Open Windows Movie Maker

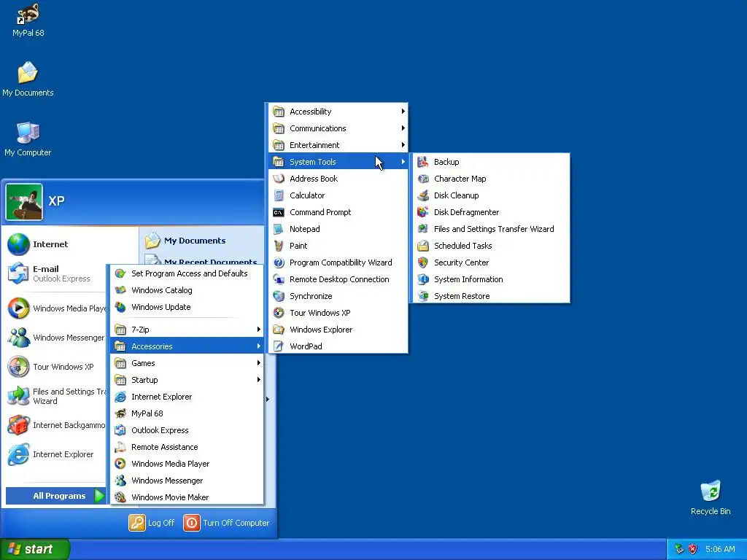[x=187, y=497]
